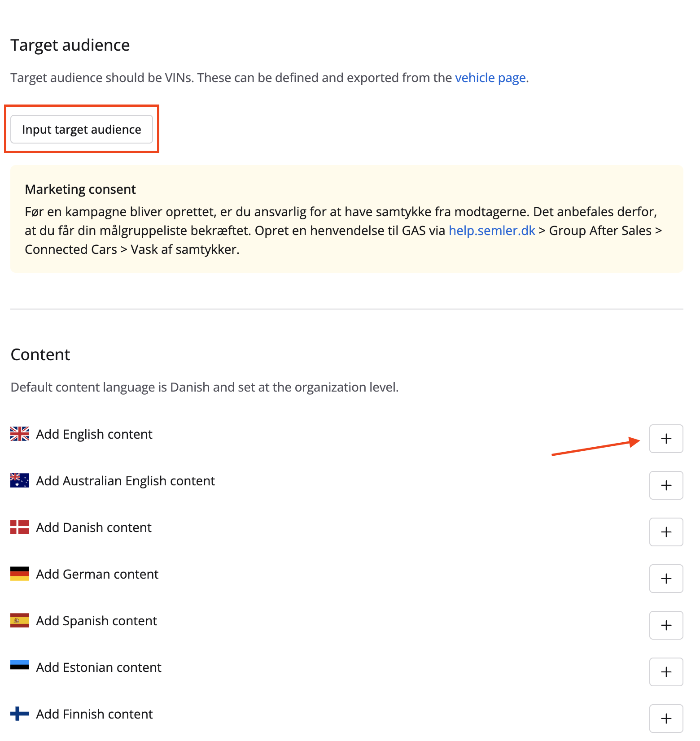700x741 pixels.
Task: Expand the Danish content section
Action: [x=666, y=532]
